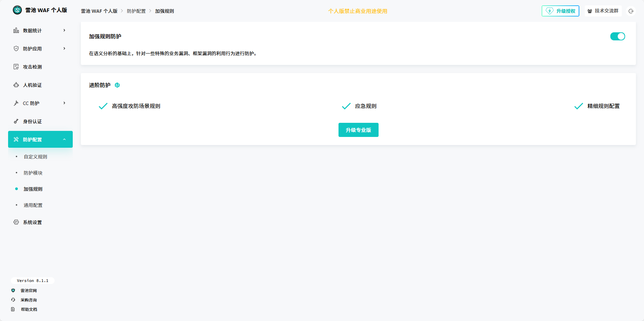Open the 技术交流群 button
This screenshot has height=321, width=644.
pos(603,11)
